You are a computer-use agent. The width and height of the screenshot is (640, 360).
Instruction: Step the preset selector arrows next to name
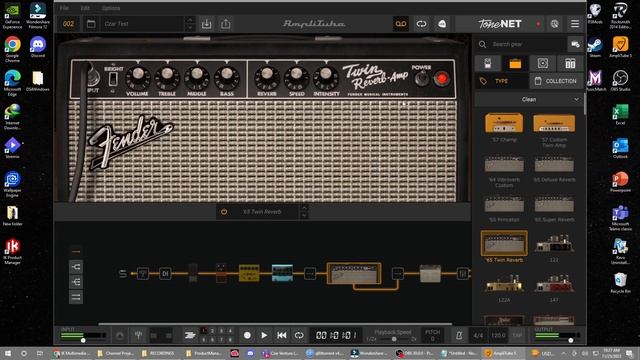pyautogui.click(x=189, y=24)
